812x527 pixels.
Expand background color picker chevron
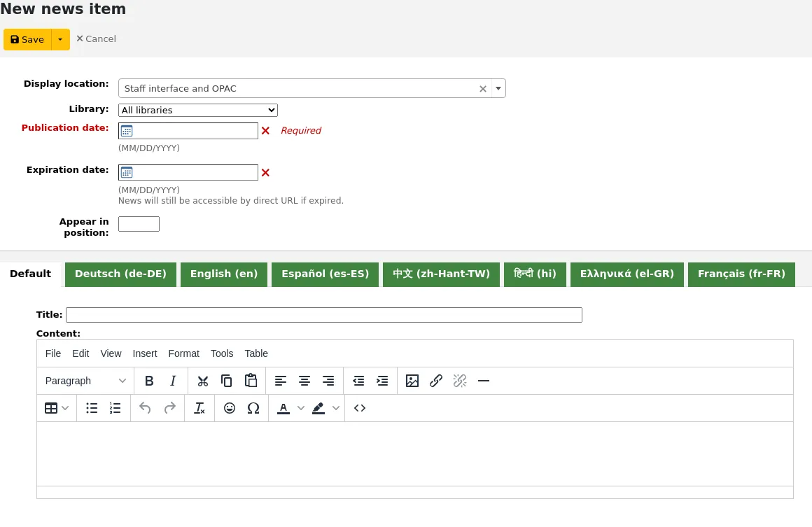click(336, 409)
